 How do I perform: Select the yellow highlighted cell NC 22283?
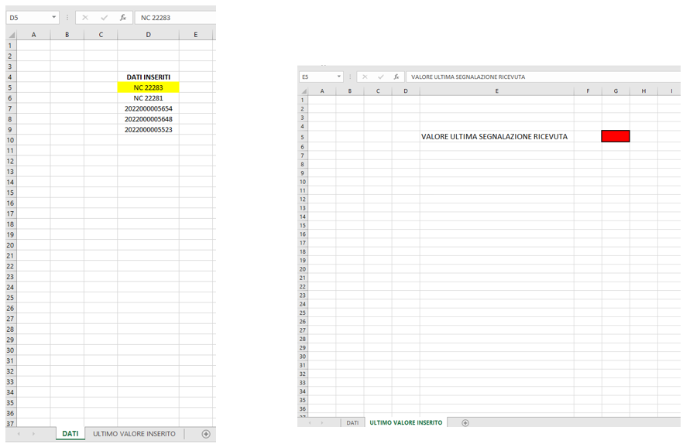tap(148, 87)
